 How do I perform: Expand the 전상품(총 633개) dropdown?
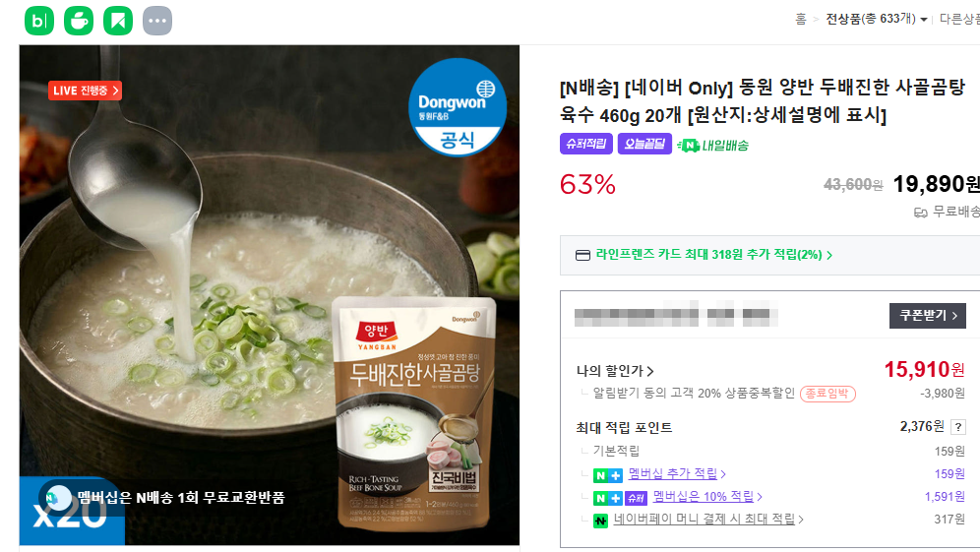877,20
